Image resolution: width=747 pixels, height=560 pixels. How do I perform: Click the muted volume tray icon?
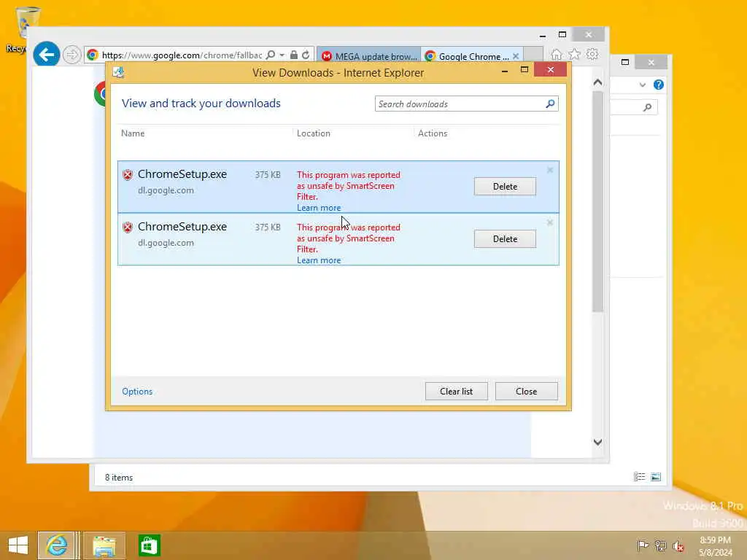pos(678,545)
